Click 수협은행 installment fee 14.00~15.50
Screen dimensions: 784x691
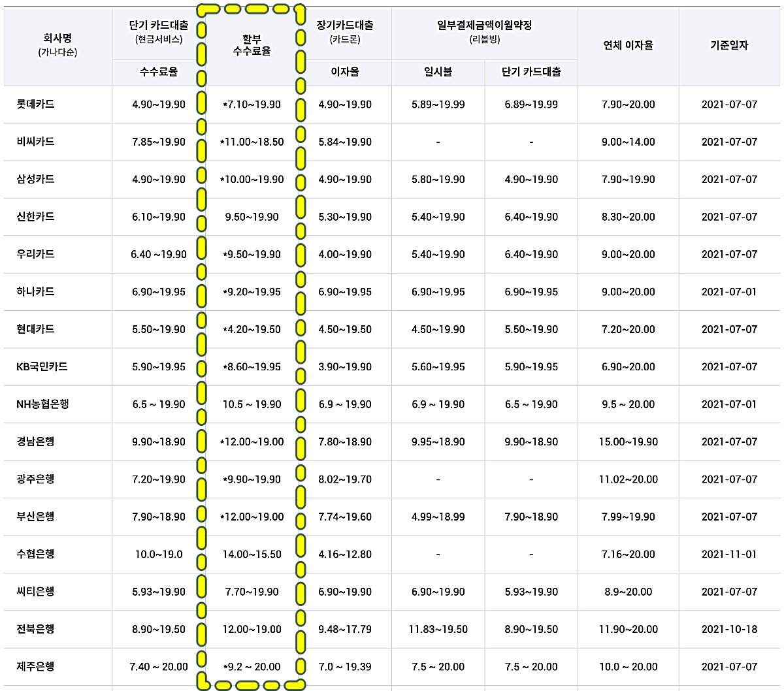point(252,554)
